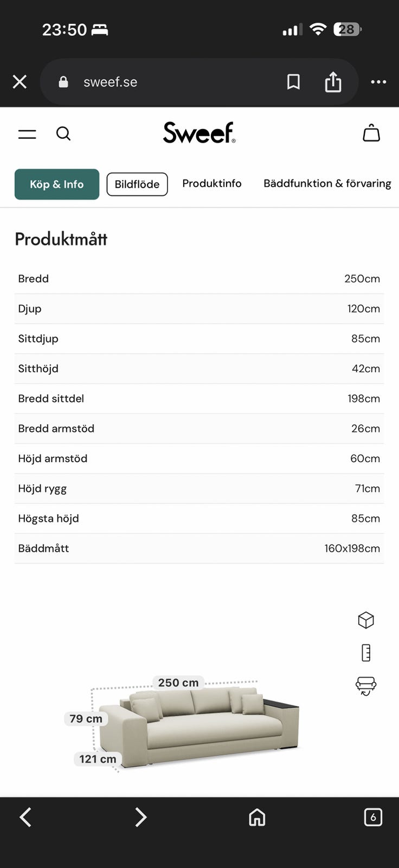Show the 3D cube view

tap(366, 620)
